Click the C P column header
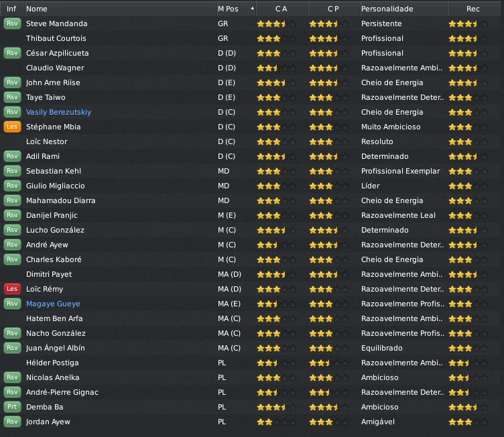 pos(333,9)
